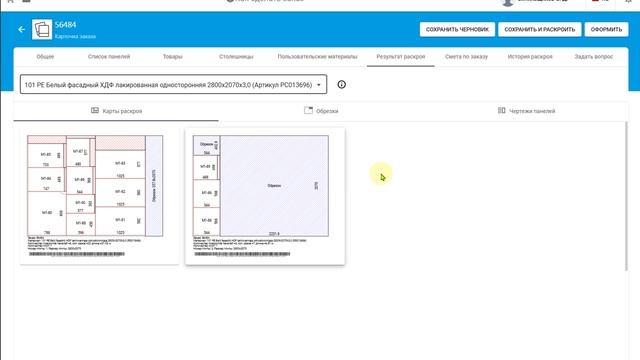Select the Карты раскроя sub-tab
Image resolution: width=640 pixels, height=360 pixels.
(116, 111)
